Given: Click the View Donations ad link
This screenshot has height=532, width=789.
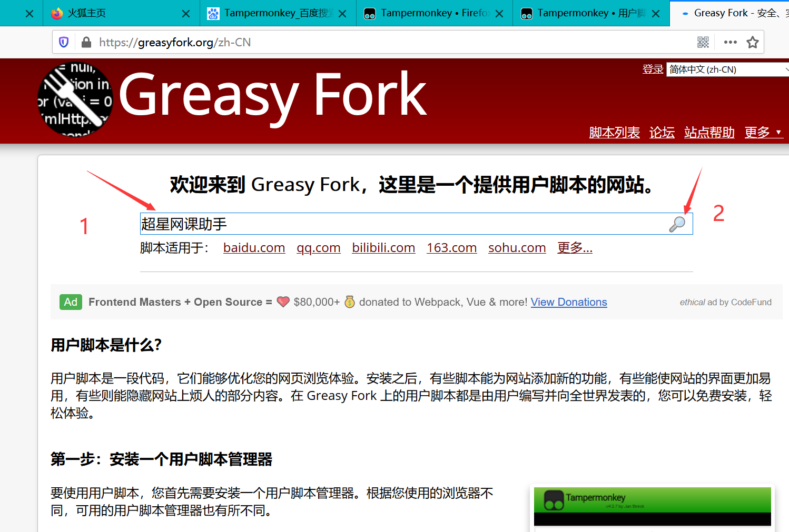Looking at the screenshot, I should (569, 302).
